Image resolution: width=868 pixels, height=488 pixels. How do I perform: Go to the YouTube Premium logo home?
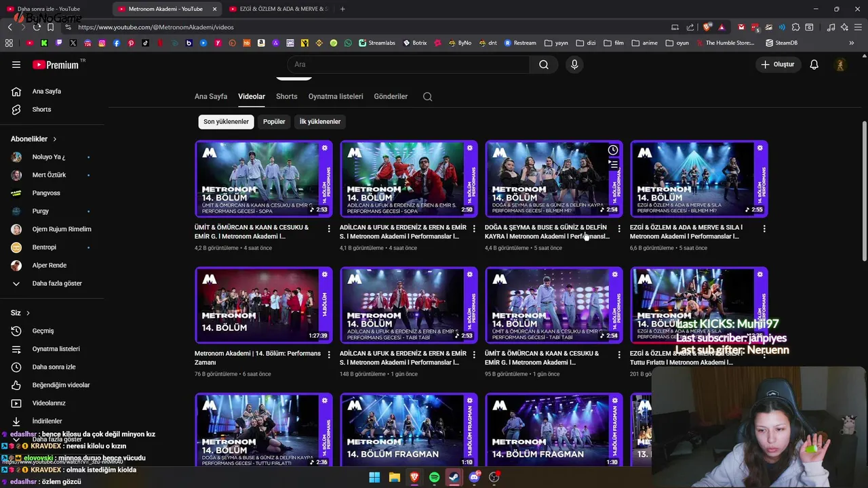(58, 64)
